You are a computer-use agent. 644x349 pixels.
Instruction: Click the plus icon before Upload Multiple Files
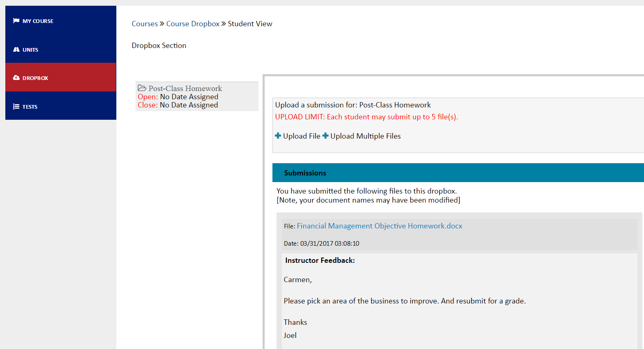click(326, 136)
